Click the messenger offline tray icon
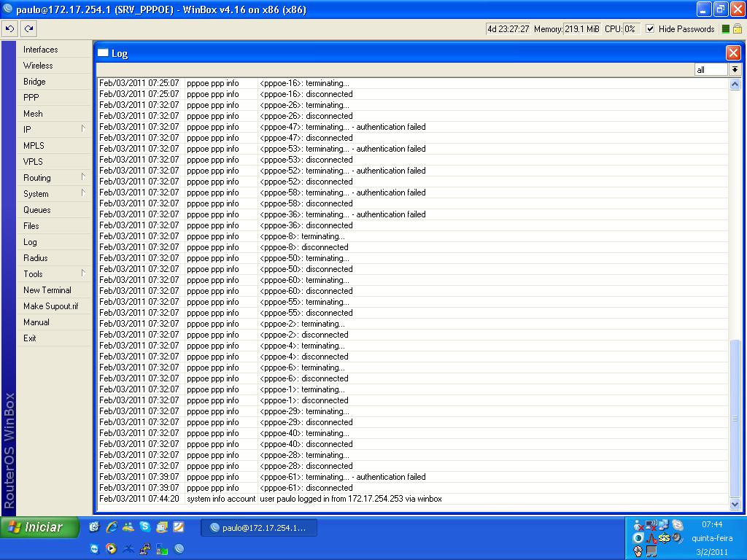This screenshot has height=560, width=747. point(638,525)
